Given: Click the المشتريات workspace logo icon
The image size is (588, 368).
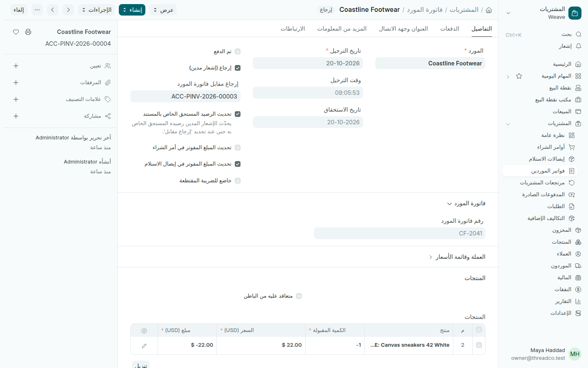Looking at the screenshot, I should tap(575, 13).
